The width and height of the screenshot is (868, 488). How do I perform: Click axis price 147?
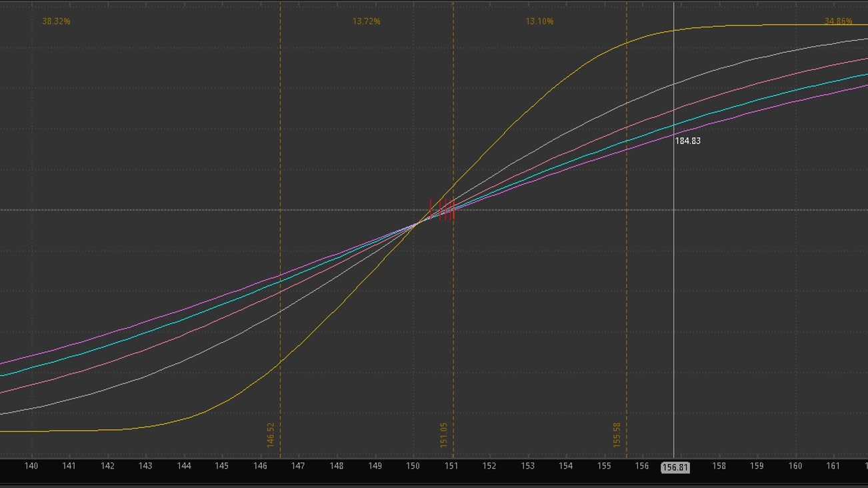[x=298, y=466]
